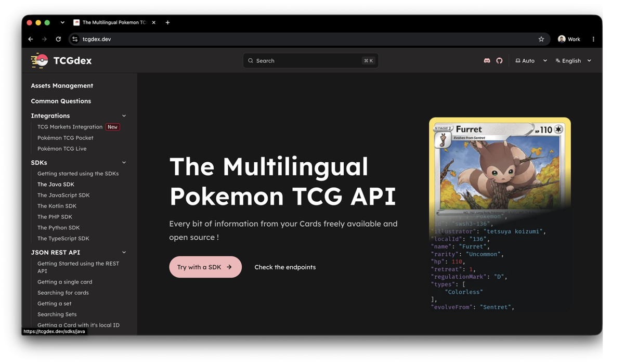Open The JavaScript SDK page
This screenshot has height=364, width=624.
(x=63, y=196)
